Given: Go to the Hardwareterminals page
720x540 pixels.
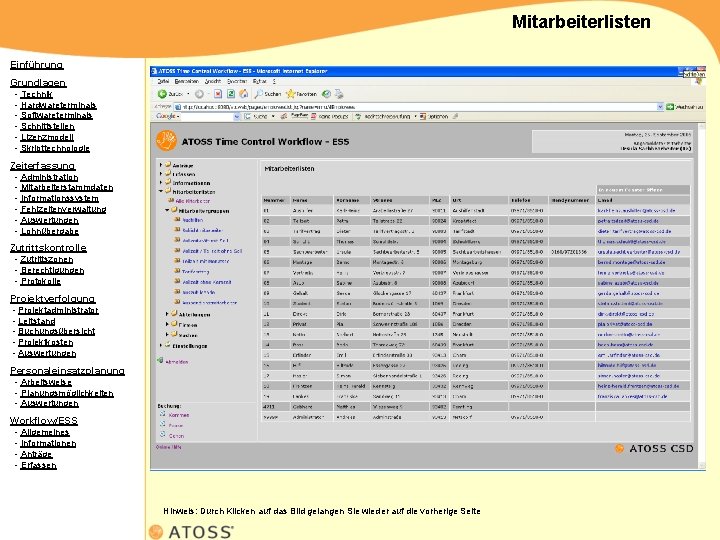Looking at the screenshot, I should pyautogui.click(x=58, y=105).
